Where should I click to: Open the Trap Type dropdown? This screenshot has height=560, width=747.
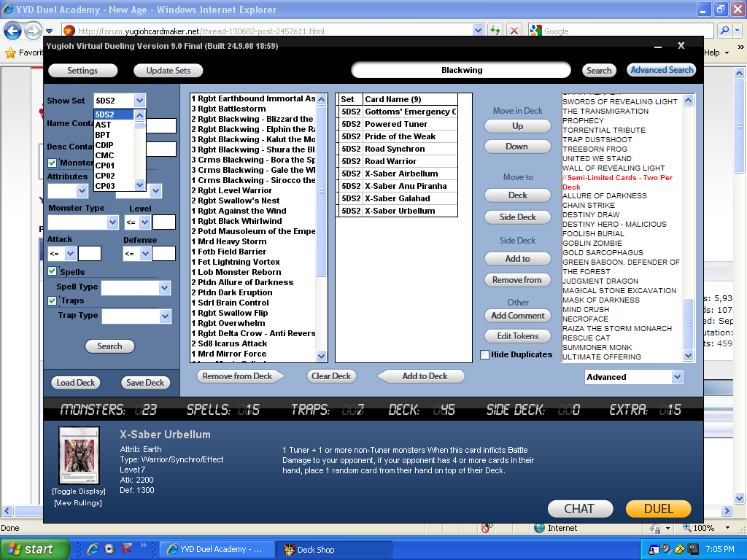tap(165, 316)
